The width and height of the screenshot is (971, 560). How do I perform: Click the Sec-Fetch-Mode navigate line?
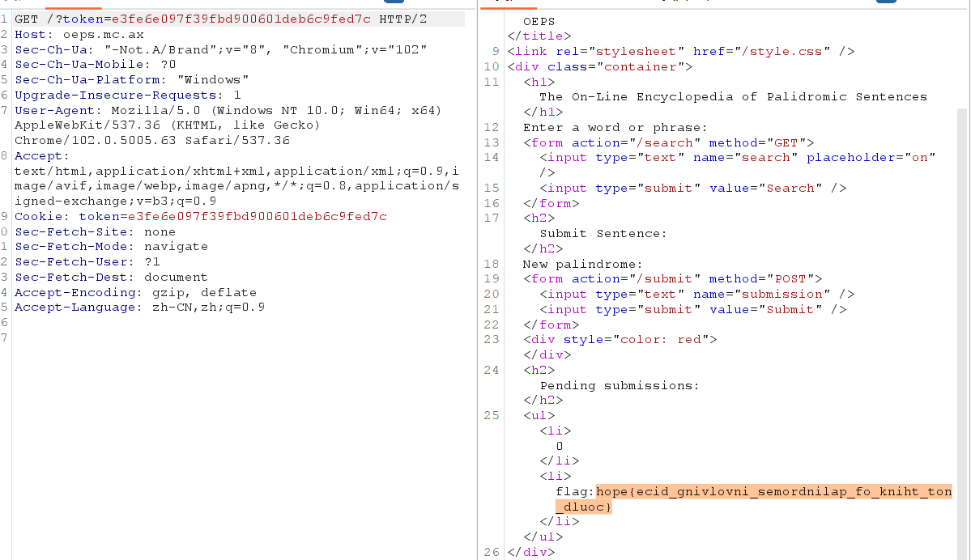111,247
